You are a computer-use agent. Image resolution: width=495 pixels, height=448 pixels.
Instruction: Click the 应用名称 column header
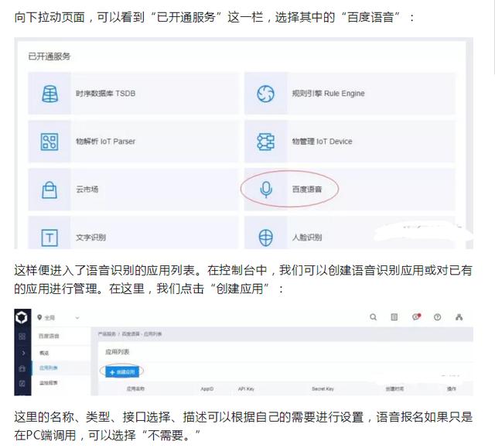[x=135, y=388]
